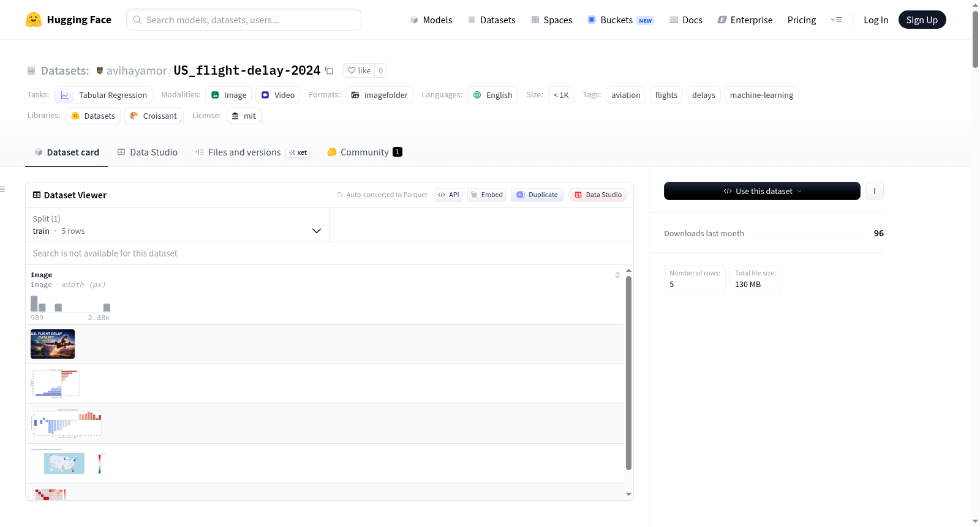Click the Datasets library tag
Image resolution: width=980 pixels, height=527 pixels.
click(x=93, y=116)
